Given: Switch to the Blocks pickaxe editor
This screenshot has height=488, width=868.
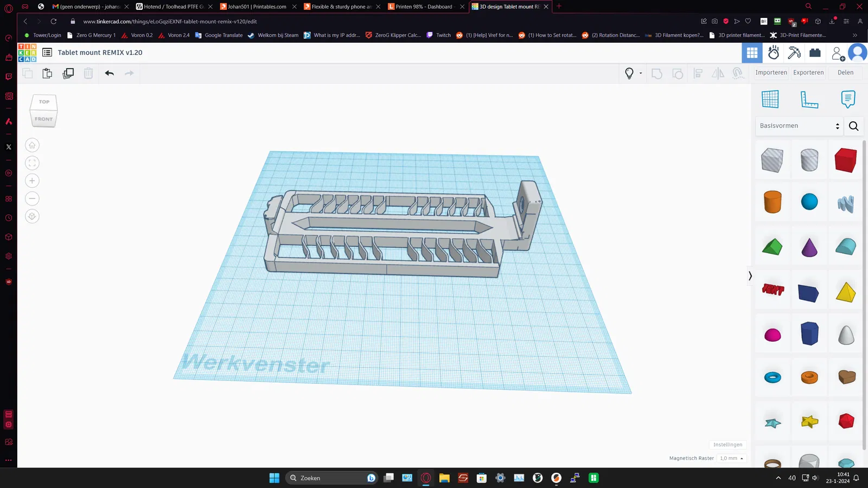Looking at the screenshot, I should [x=794, y=53].
